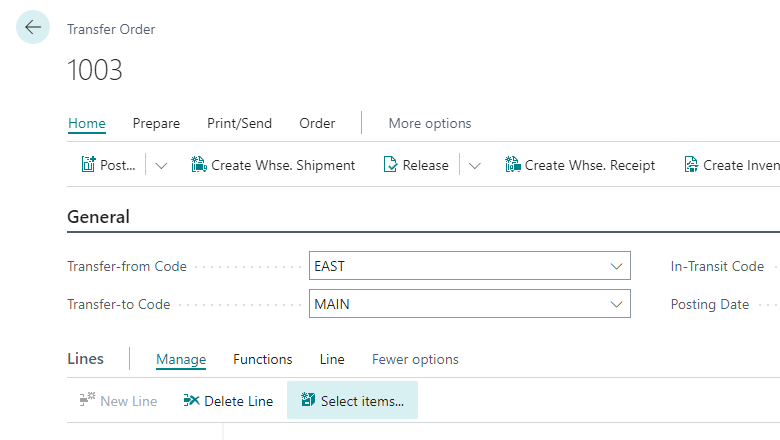Screen dimensions: 780x440
Task: Open the Functions menu in Lines
Action: 263,359
